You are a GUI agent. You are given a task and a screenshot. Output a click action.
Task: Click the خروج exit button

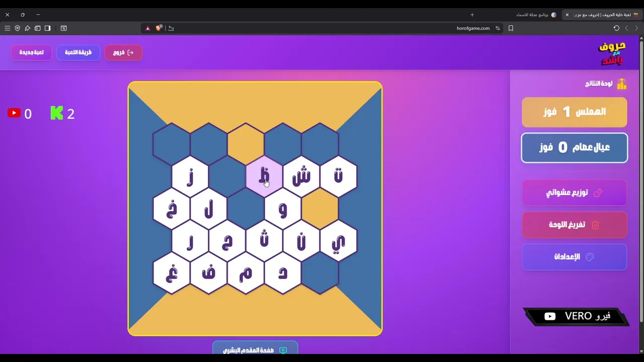click(123, 52)
